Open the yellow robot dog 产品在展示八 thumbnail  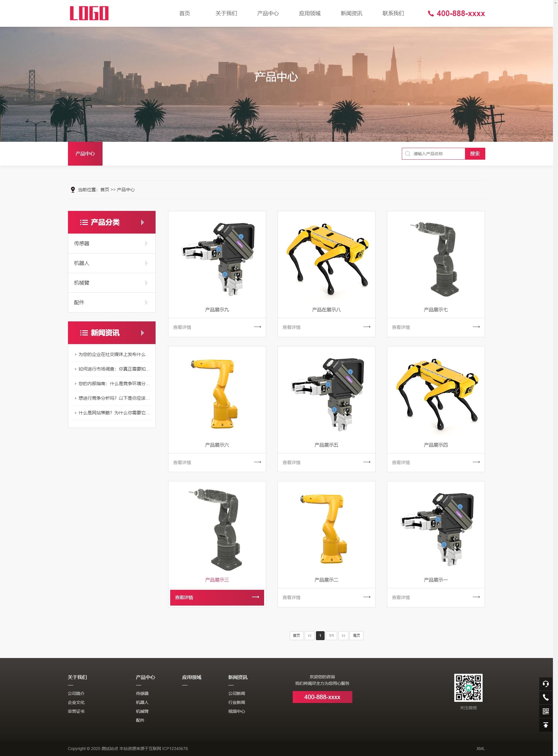[x=326, y=258]
